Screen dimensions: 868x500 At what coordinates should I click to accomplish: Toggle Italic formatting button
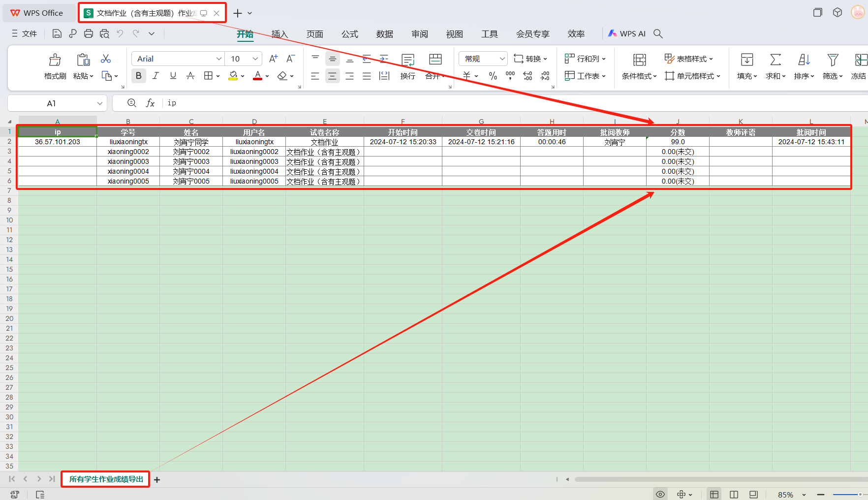[155, 76]
